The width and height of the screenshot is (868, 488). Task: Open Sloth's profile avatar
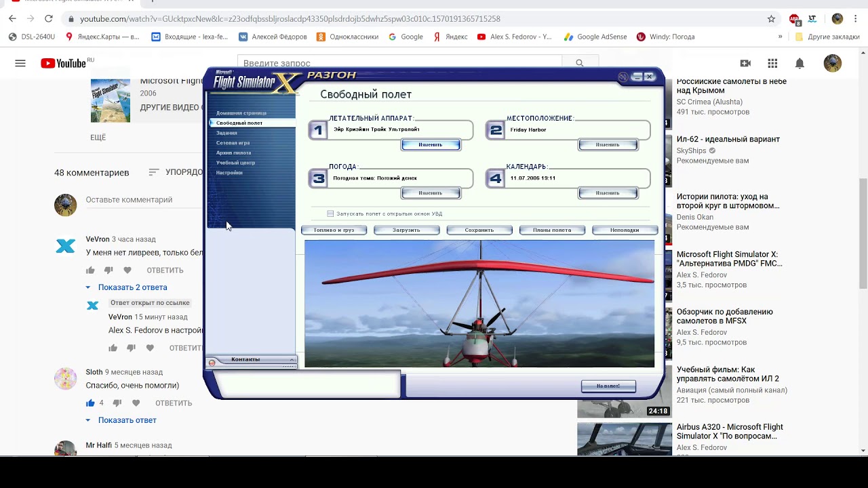click(x=66, y=378)
